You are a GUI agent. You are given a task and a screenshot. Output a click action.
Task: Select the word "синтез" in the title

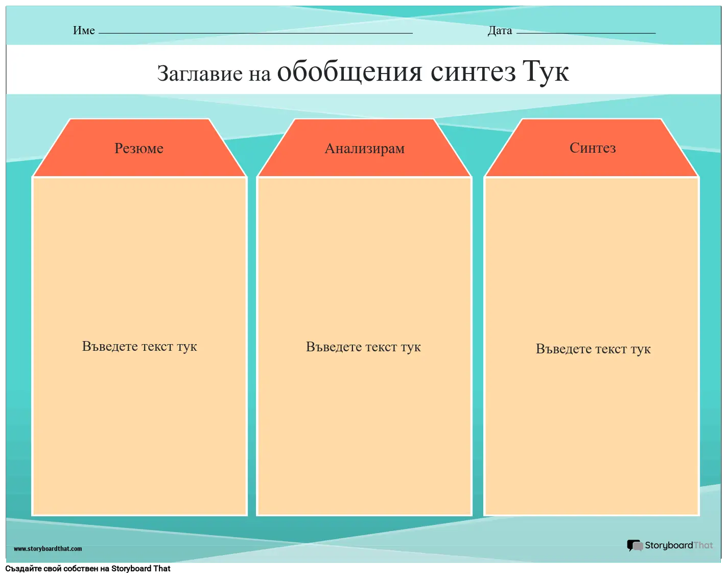(x=473, y=71)
